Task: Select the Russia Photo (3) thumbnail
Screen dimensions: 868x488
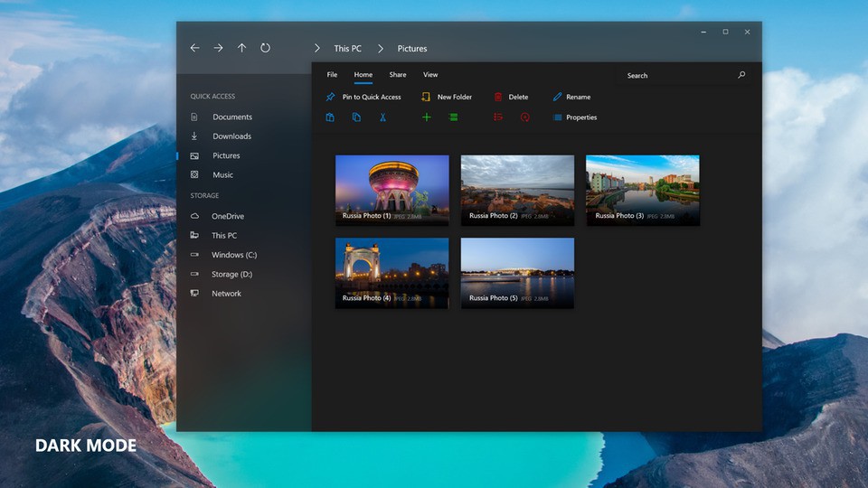Action: [x=642, y=190]
